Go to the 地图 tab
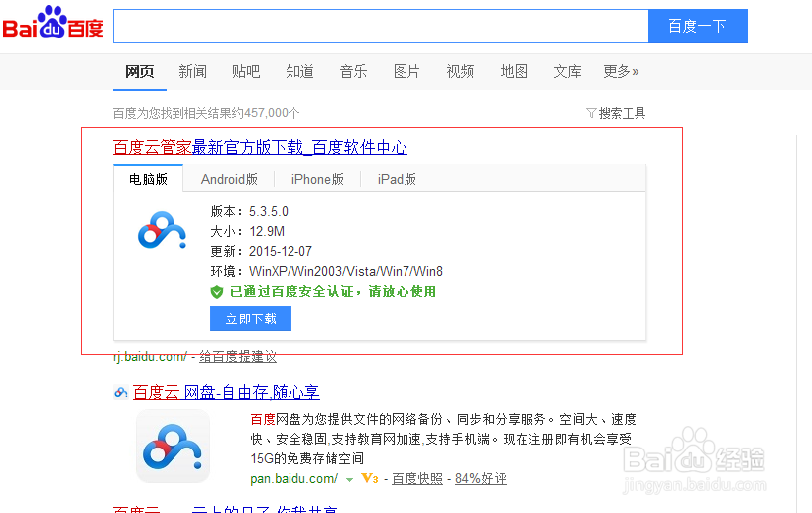This screenshot has width=812, height=513. point(514,71)
